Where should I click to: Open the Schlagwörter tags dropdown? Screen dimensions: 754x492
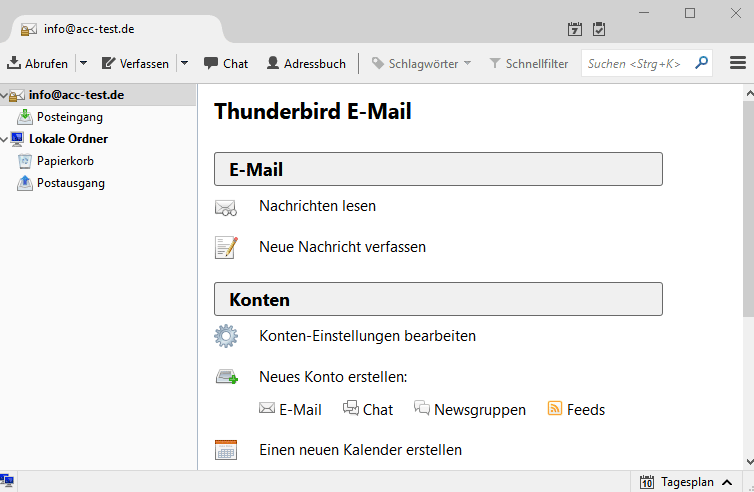click(421, 63)
